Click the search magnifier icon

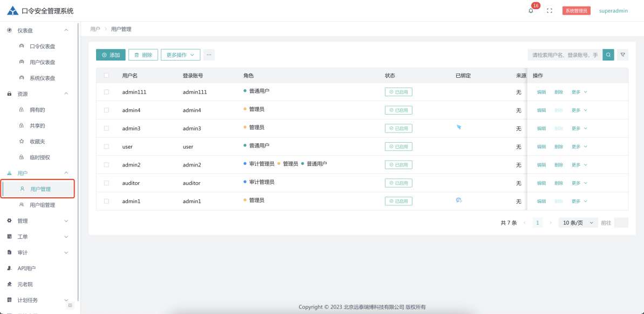[608, 55]
